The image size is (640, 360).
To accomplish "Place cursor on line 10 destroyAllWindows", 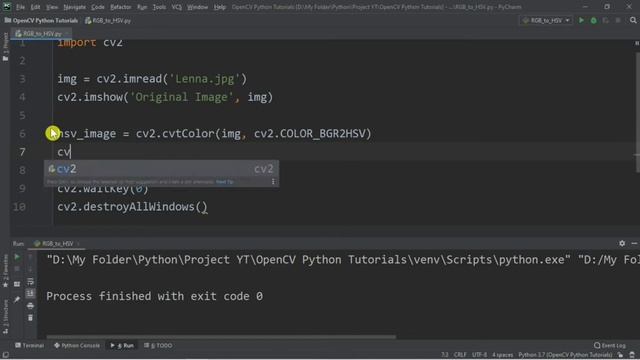I will (132, 207).
